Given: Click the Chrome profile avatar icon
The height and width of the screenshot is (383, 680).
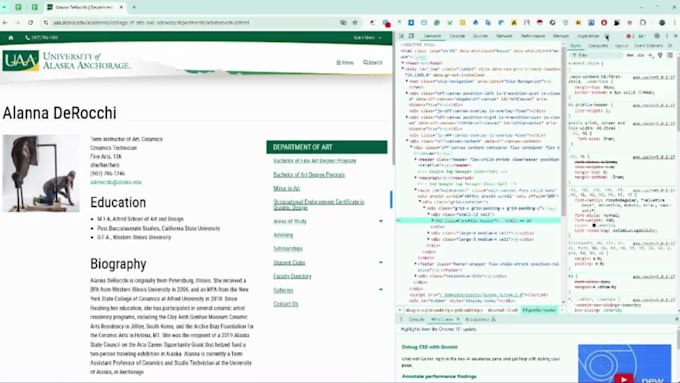Looking at the screenshot, I should point(662,22).
